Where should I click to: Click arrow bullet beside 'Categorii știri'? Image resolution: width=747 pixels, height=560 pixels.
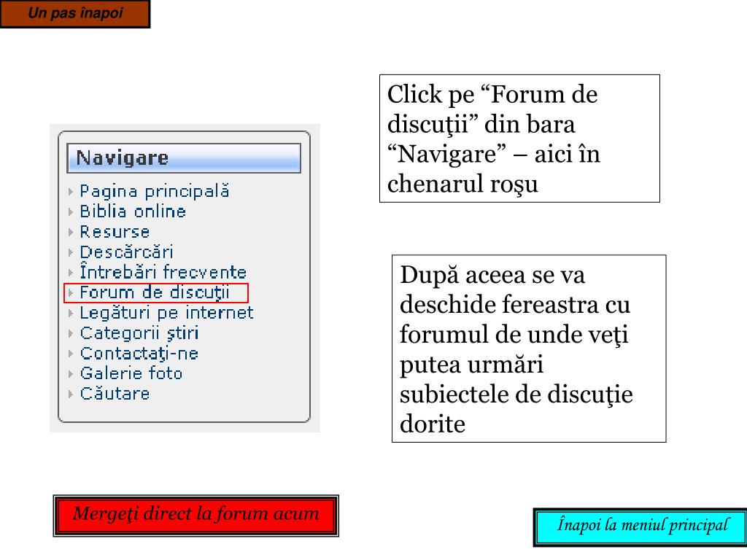(71, 333)
